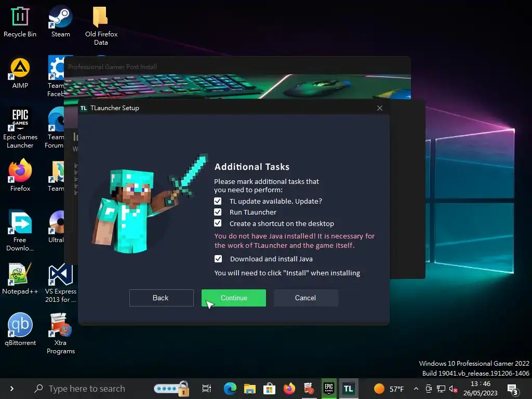Screen dimensions: 532x399
Task: Launch Microsoft Edge from the taskbar
Action: click(230, 389)
